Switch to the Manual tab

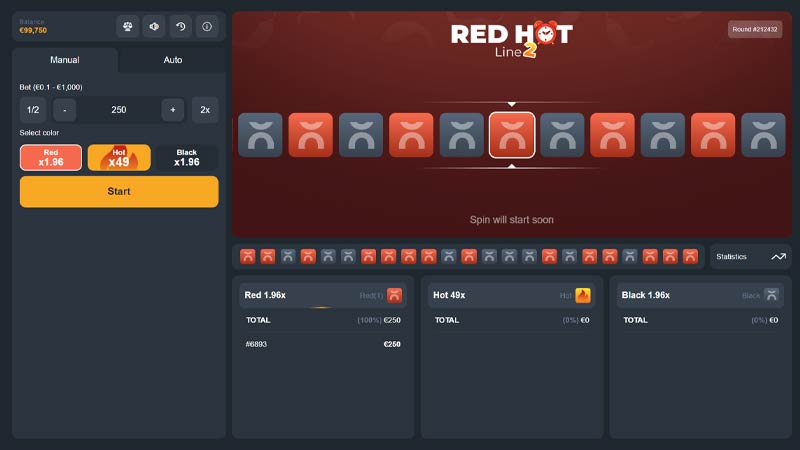(65, 60)
